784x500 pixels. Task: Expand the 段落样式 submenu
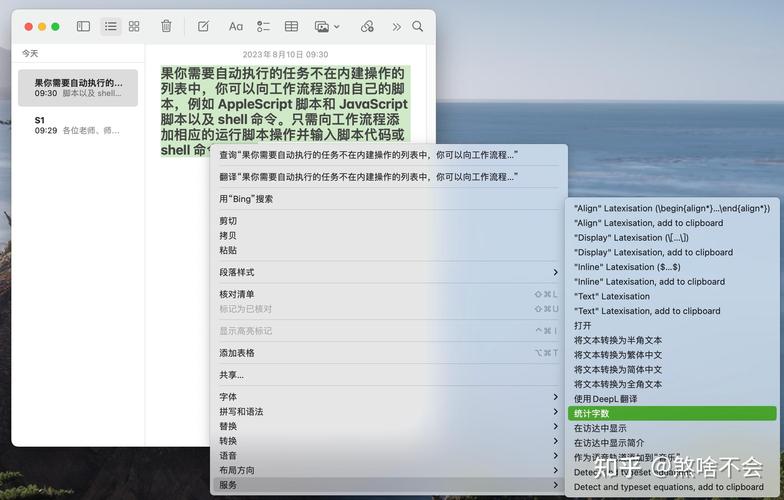coord(388,272)
